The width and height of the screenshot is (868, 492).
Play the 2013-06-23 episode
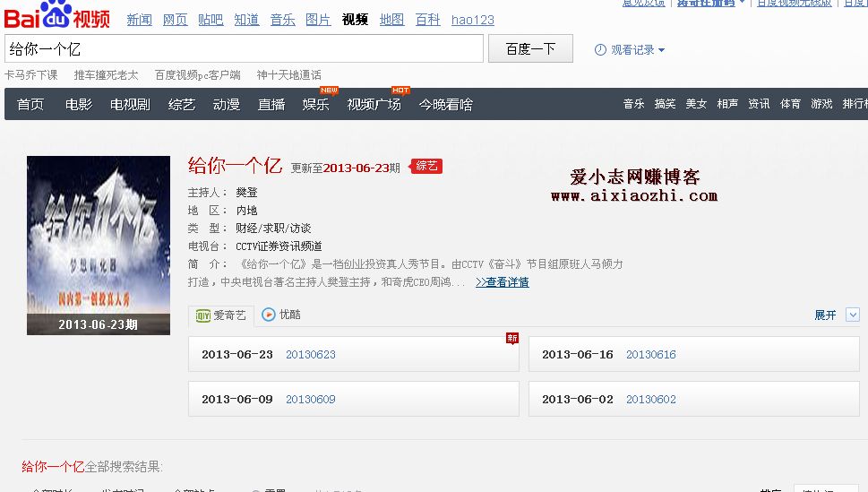[354, 354]
